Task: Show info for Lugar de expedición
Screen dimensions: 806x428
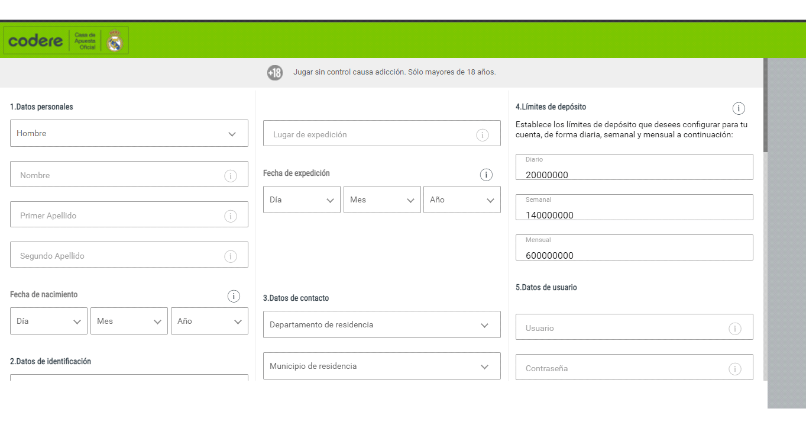Action: click(482, 135)
